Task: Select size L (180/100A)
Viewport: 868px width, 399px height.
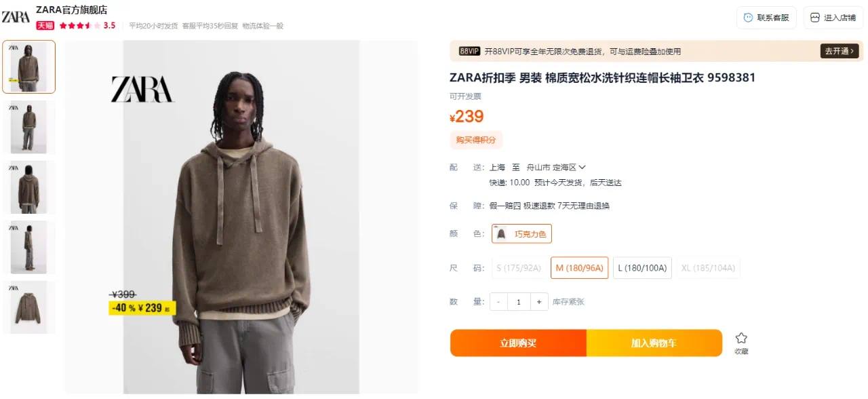Action: point(642,268)
